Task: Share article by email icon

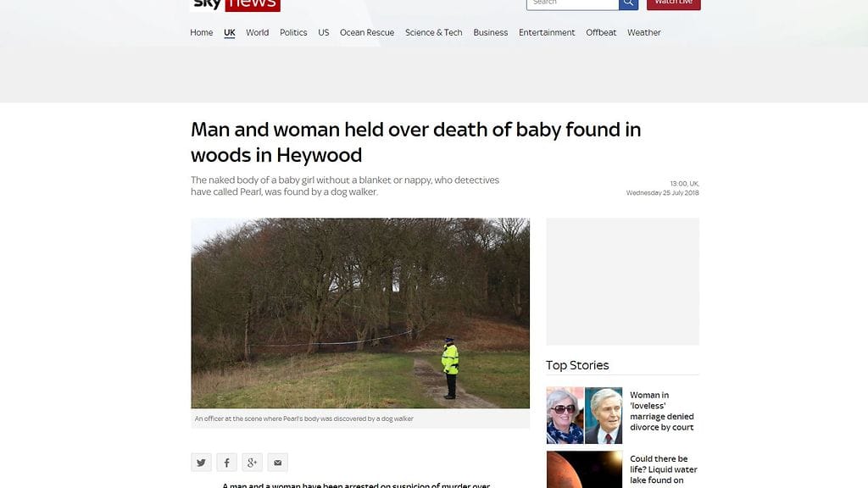Action: click(277, 462)
